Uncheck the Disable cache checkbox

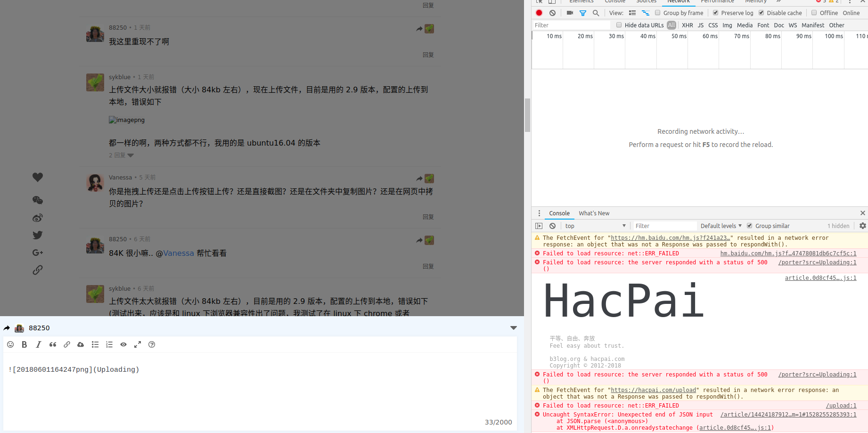click(x=762, y=13)
